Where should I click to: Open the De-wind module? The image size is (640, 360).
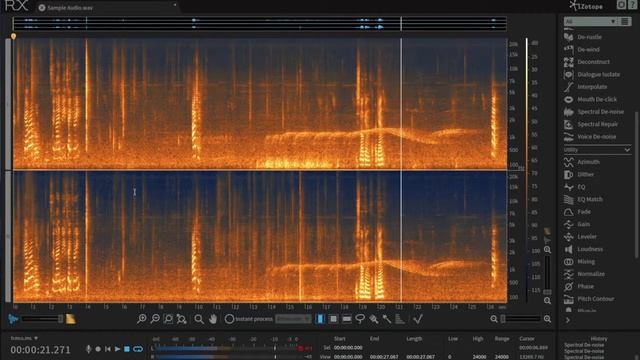582,49
